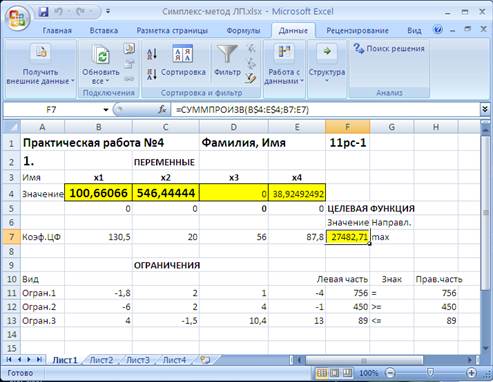Screen dimensions: 493x382
Task: Click the Edit Links icon
Action: 129,79
